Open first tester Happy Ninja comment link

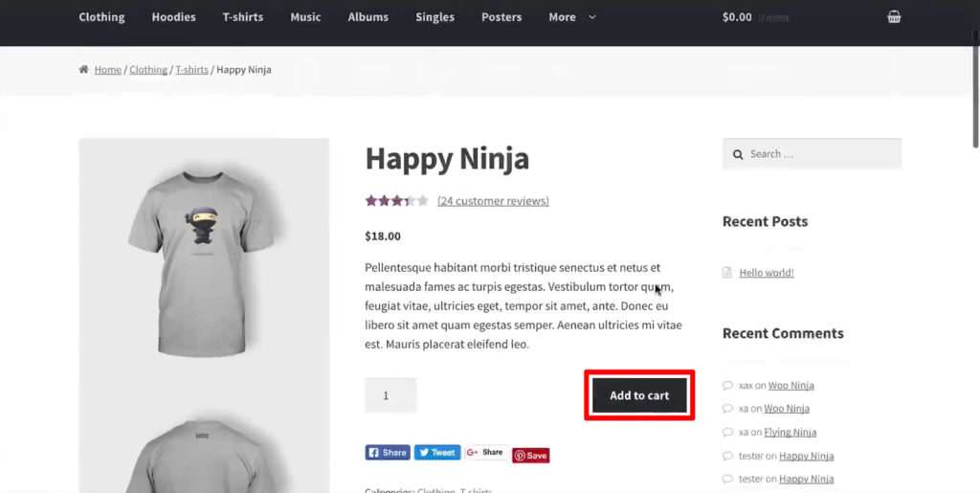pos(806,456)
